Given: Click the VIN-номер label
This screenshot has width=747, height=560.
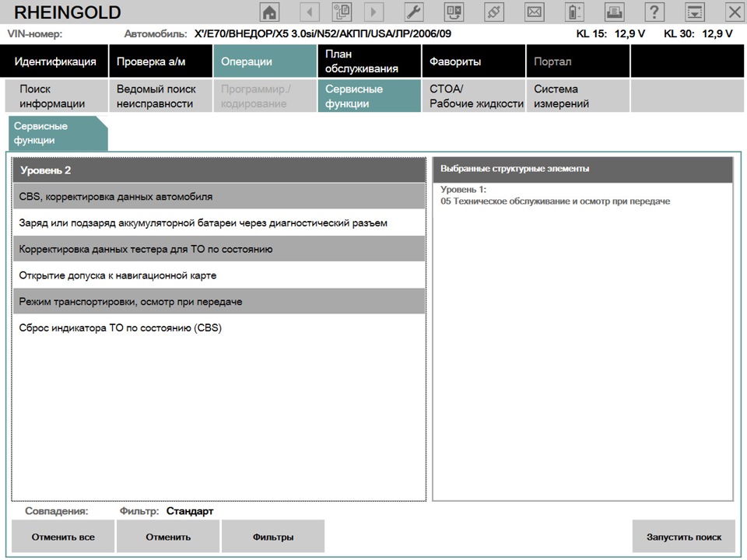Looking at the screenshot, I should [35, 33].
